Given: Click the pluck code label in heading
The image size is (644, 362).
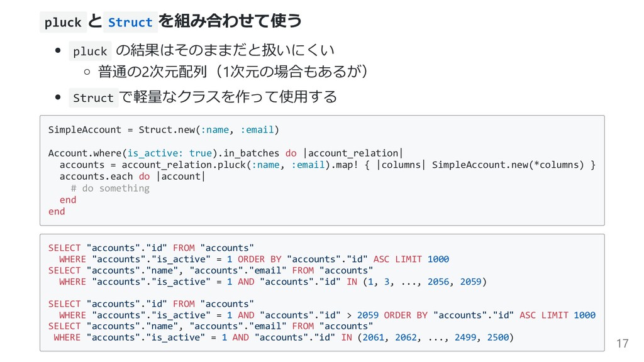Looking at the screenshot, I should [x=63, y=22].
